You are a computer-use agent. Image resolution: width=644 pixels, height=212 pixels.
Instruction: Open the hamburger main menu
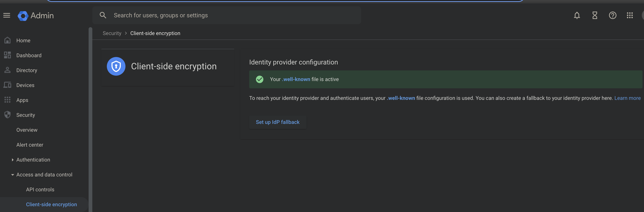pos(7,15)
